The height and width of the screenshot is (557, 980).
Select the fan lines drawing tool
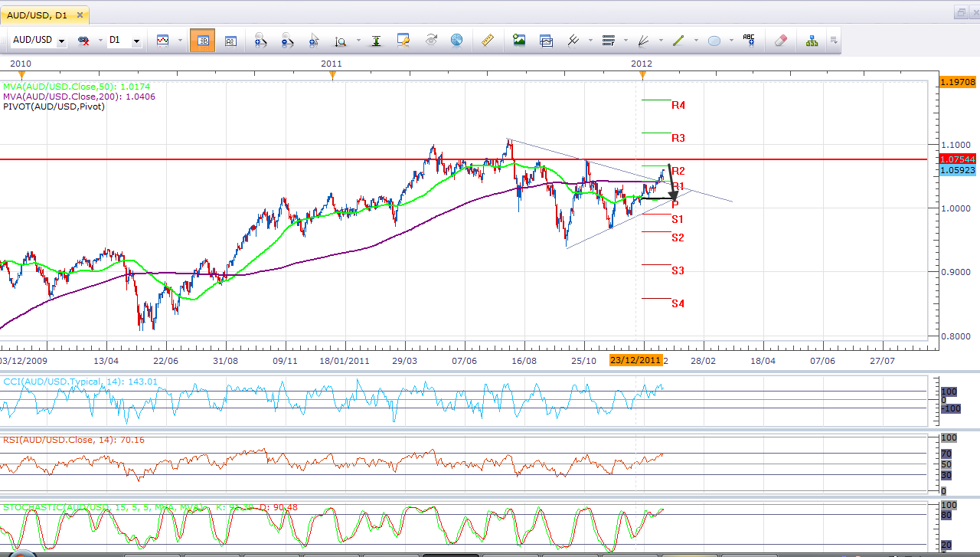(x=644, y=41)
